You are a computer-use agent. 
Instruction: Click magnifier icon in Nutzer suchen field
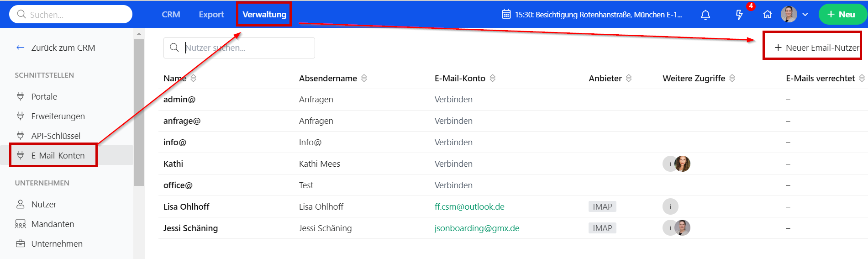(x=174, y=48)
